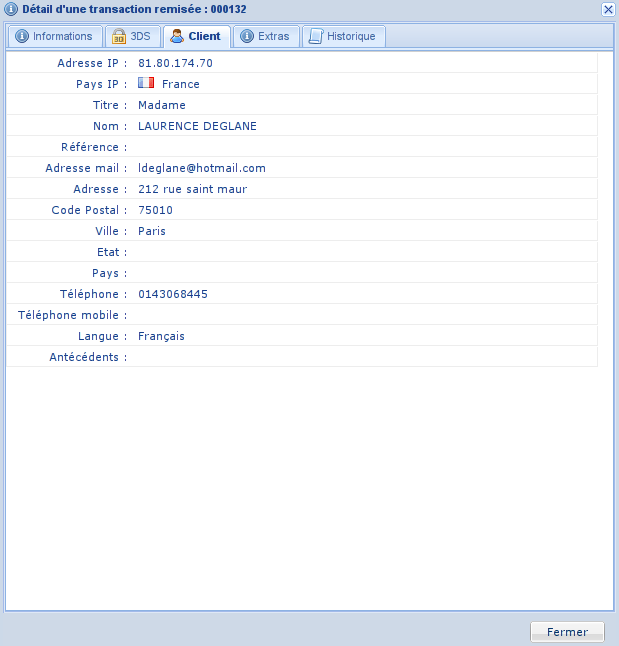Click the info icon in the title bar
Screen dimensions: 619x646
(x=11, y=9)
